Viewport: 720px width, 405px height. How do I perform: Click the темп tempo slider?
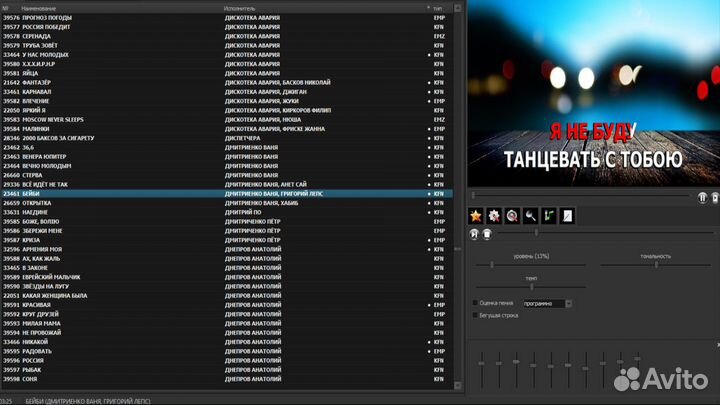click(531, 286)
